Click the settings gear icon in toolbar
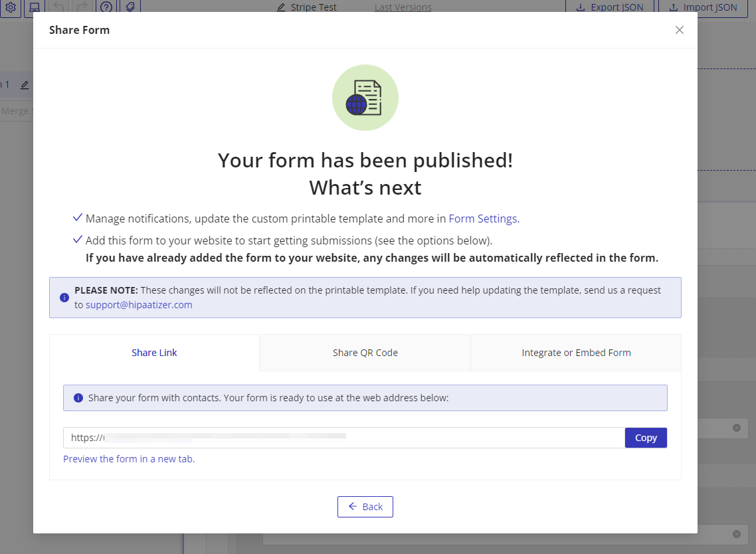 (x=11, y=7)
